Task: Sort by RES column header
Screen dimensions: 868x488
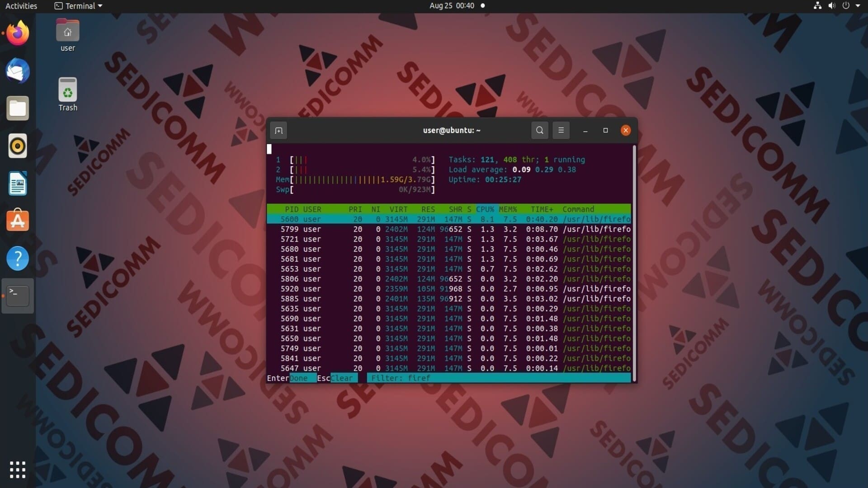Action: (428, 209)
